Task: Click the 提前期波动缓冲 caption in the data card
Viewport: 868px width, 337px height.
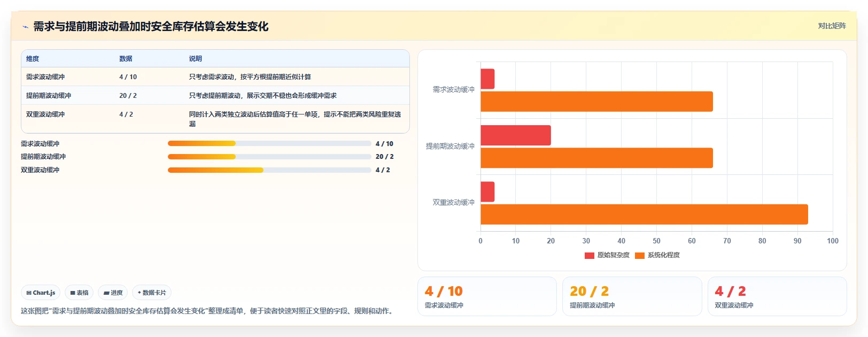Action: [592, 305]
